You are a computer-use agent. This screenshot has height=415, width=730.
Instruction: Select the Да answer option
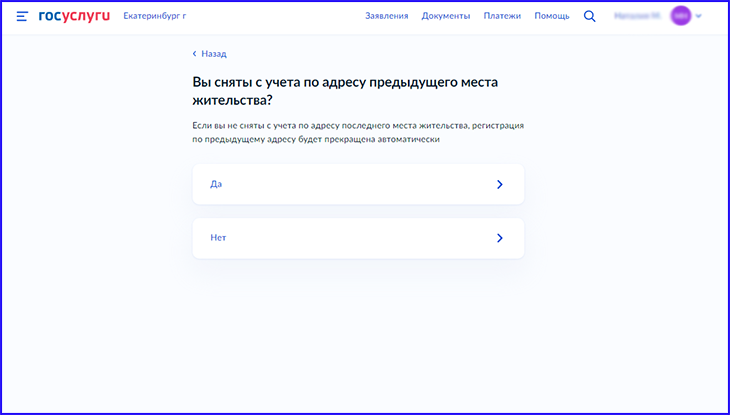(358, 184)
